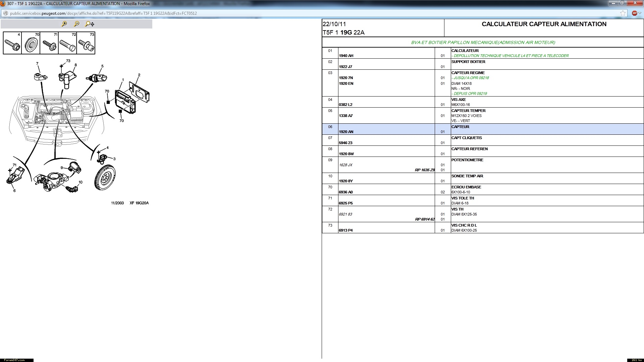Click the green JUSQU'A OPR 09218 note
The width and height of the screenshot is (644, 362).
click(470, 78)
